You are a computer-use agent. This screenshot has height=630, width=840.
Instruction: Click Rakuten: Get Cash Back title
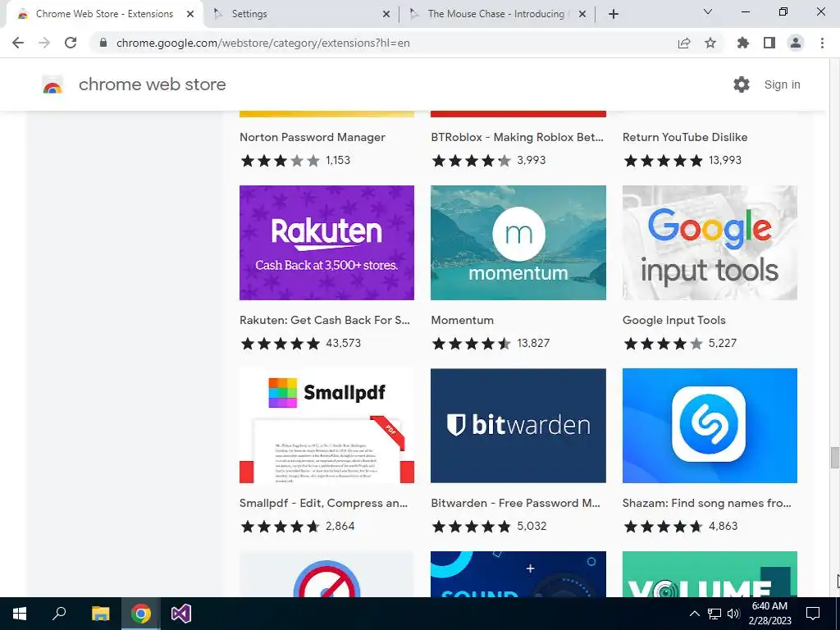(325, 320)
